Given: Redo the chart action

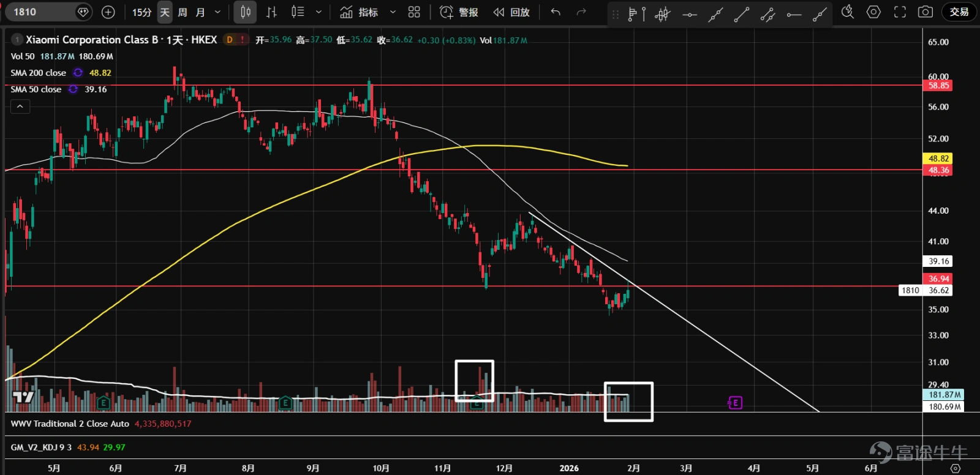Looking at the screenshot, I should click(x=581, y=12).
